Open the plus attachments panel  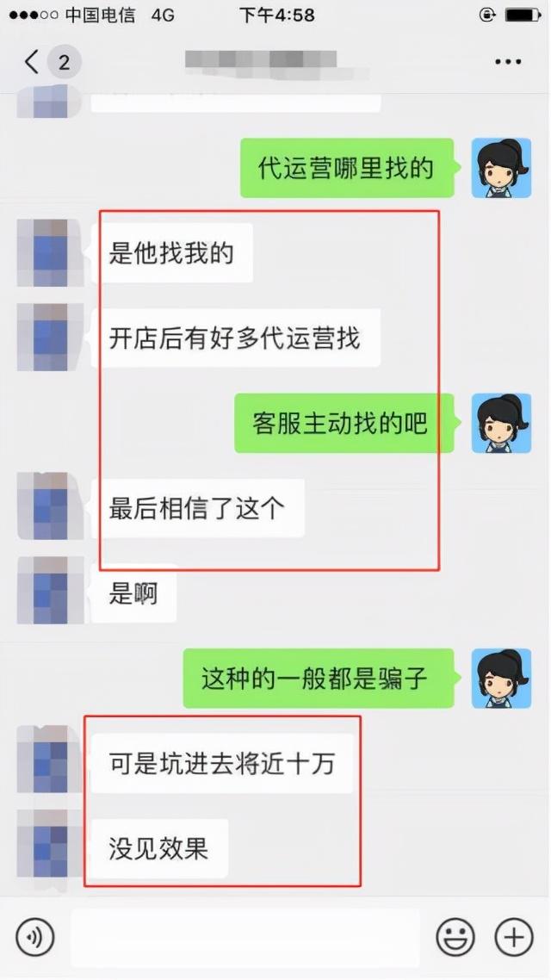point(514,938)
